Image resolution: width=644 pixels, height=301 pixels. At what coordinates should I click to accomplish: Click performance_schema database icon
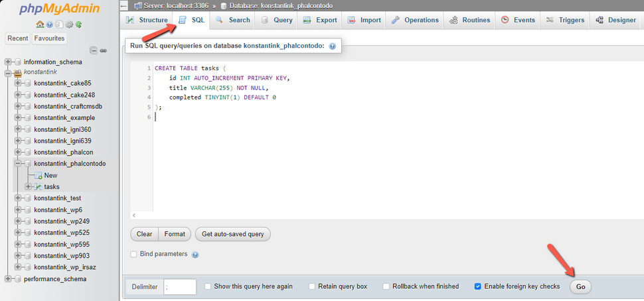point(18,279)
